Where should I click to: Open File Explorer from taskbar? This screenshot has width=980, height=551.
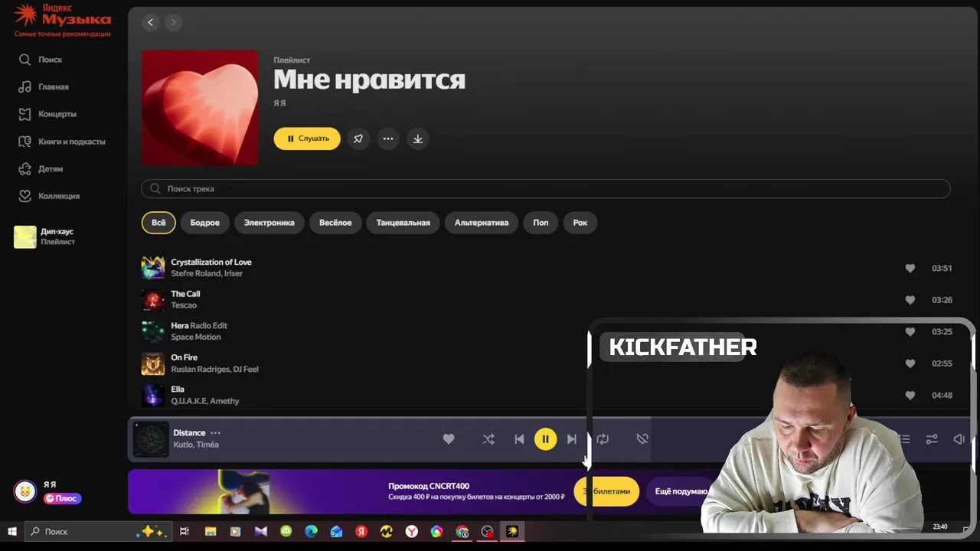click(x=210, y=531)
